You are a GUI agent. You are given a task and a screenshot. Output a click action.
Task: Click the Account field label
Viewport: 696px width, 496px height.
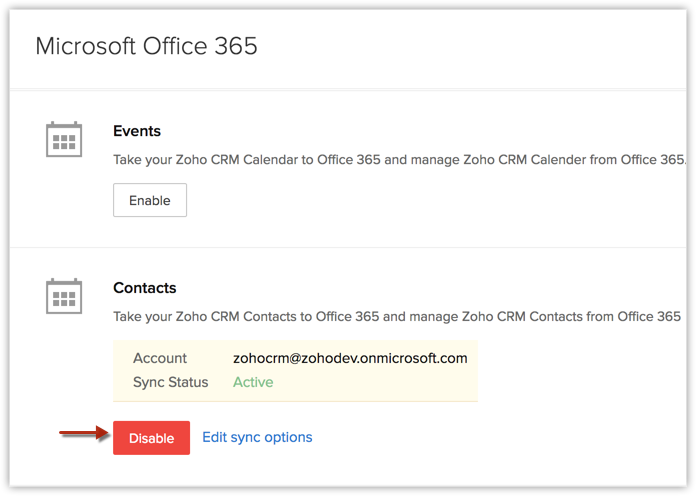coord(160,358)
